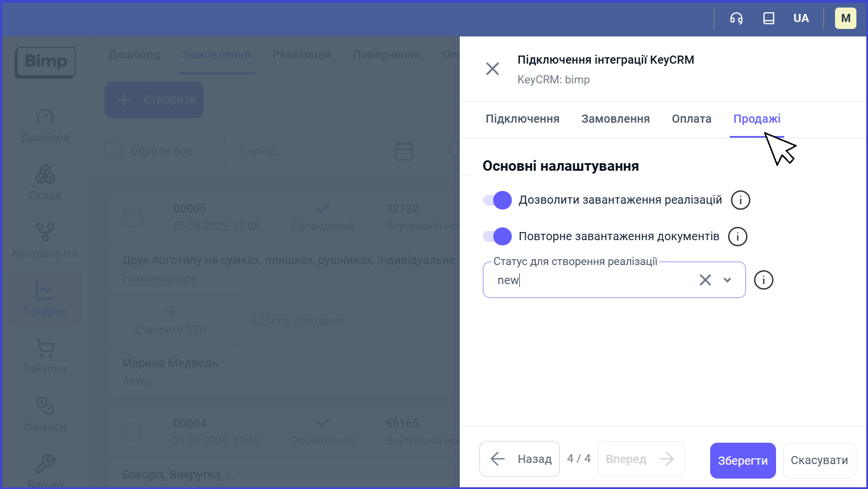Click author name Марина Медведь
This screenshot has width=868, height=489.
tap(170, 363)
